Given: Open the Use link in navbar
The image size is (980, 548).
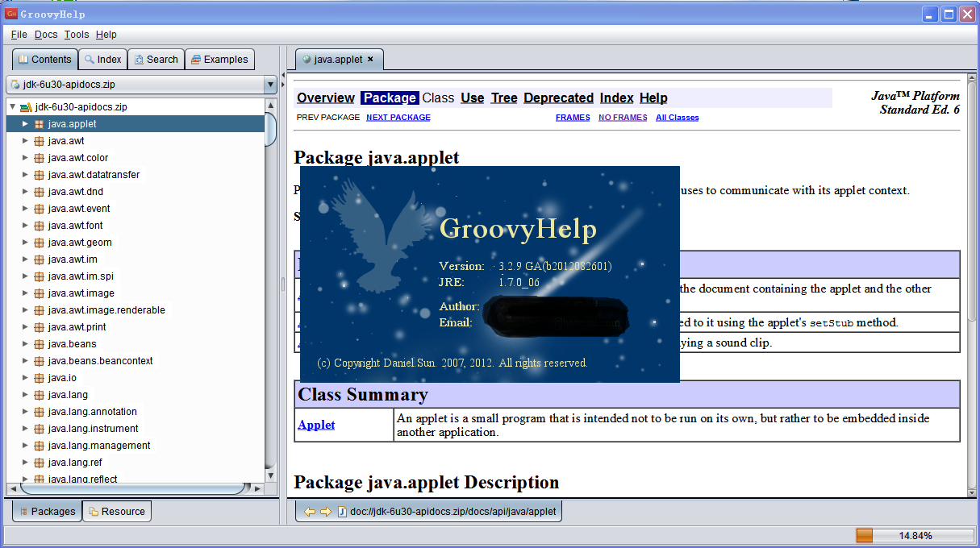Looking at the screenshot, I should (473, 98).
